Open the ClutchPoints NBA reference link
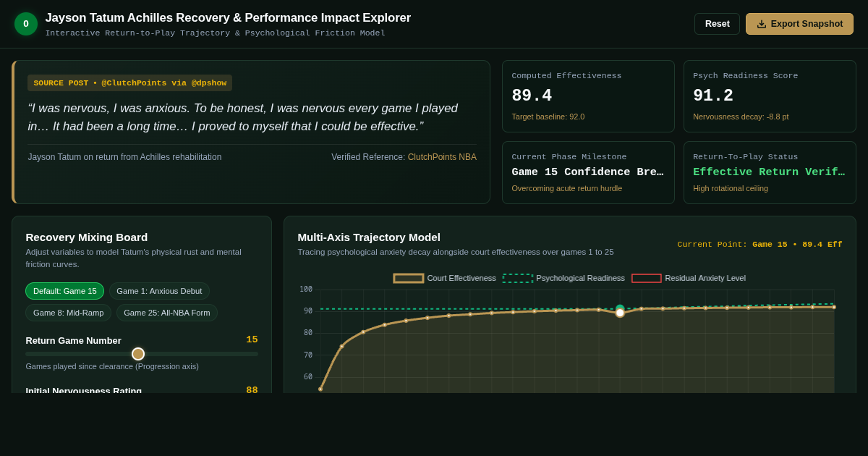Image resolution: width=868 pixels, height=456 pixels. (x=442, y=157)
